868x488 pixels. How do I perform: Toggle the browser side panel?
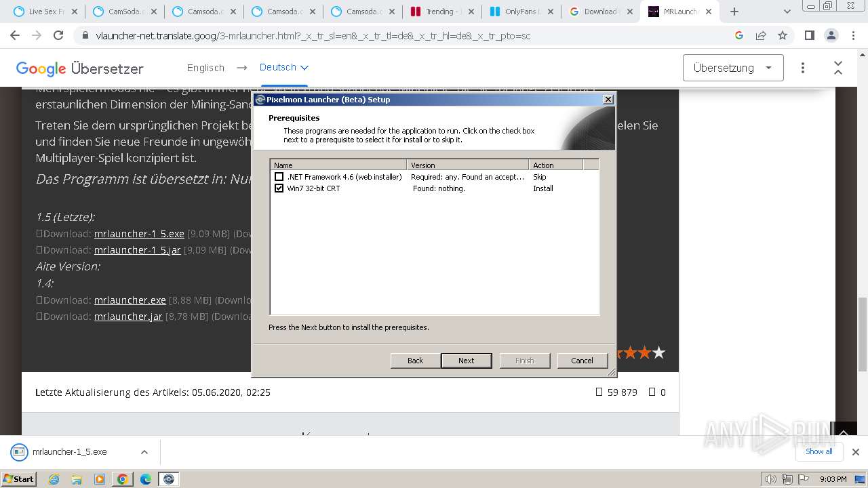pos(809,36)
